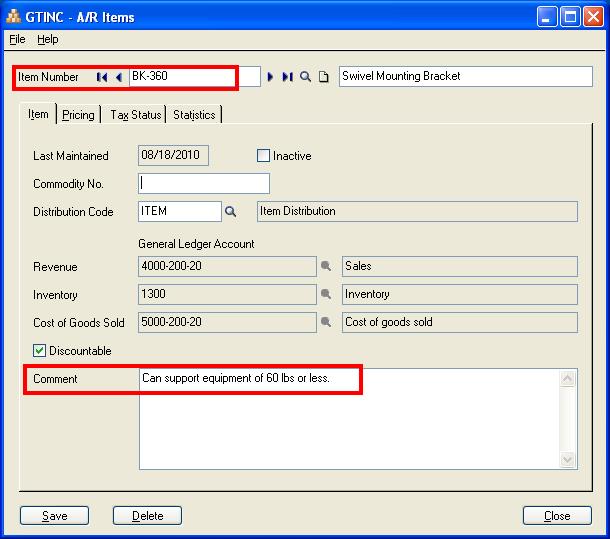The image size is (610, 539).
Task: Open the Item Number finder magnifier
Action: click(x=306, y=77)
